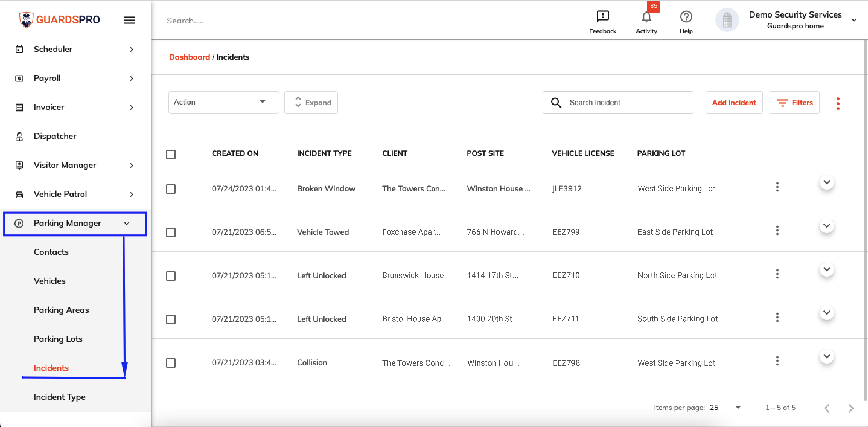The image size is (868, 427).
Task: Open row menu for Bristol House incident
Action: [x=777, y=317]
